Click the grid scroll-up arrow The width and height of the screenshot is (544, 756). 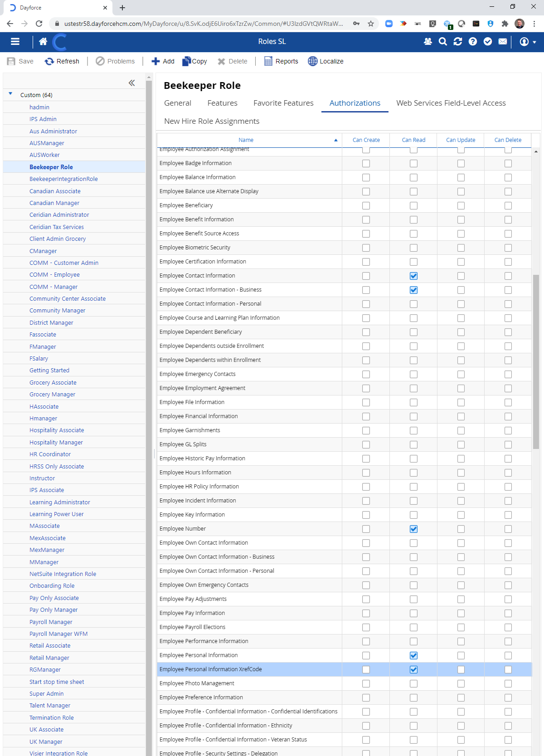point(536,151)
